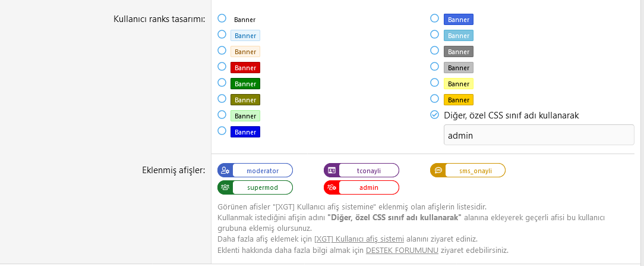
Task: Pick the dark green Banner radio
Action: coord(222,83)
